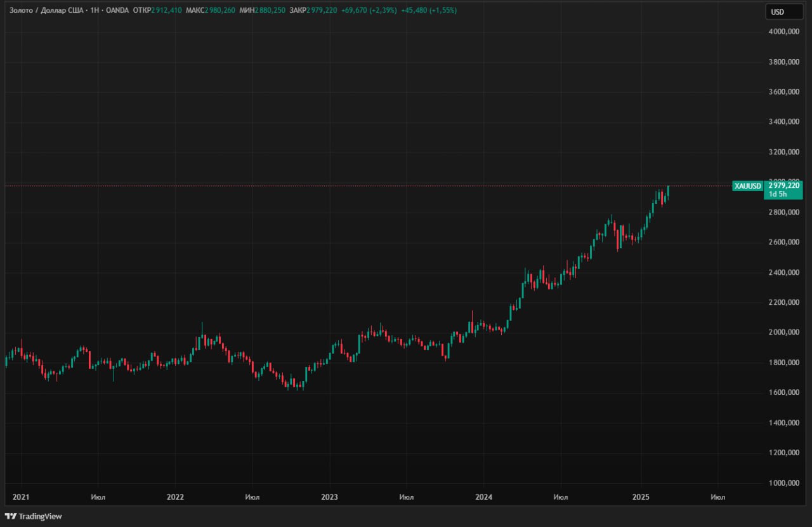Click the 2023 time axis label
The width and height of the screenshot is (812, 527).
pyautogui.click(x=329, y=497)
